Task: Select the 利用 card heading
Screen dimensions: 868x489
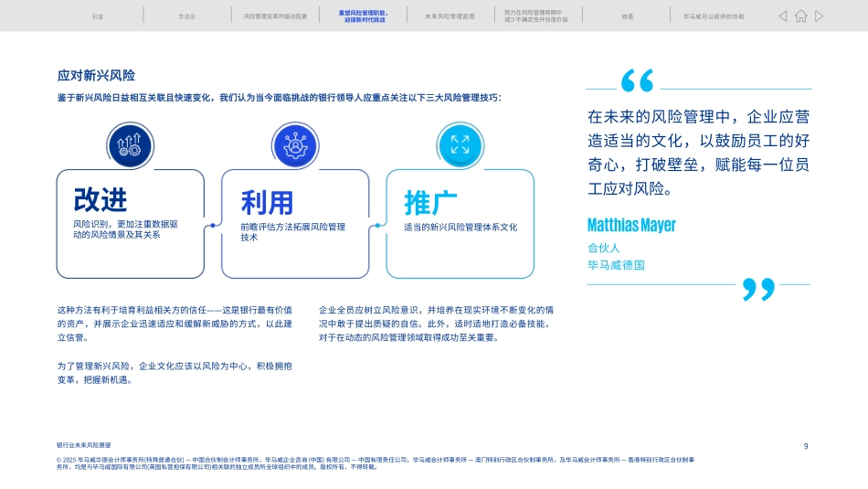Action: tap(267, 203)
